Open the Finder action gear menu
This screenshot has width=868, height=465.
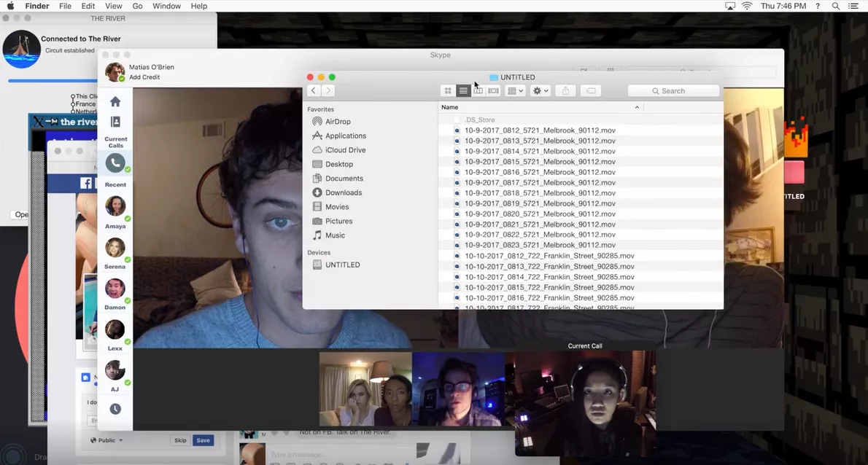540,90
